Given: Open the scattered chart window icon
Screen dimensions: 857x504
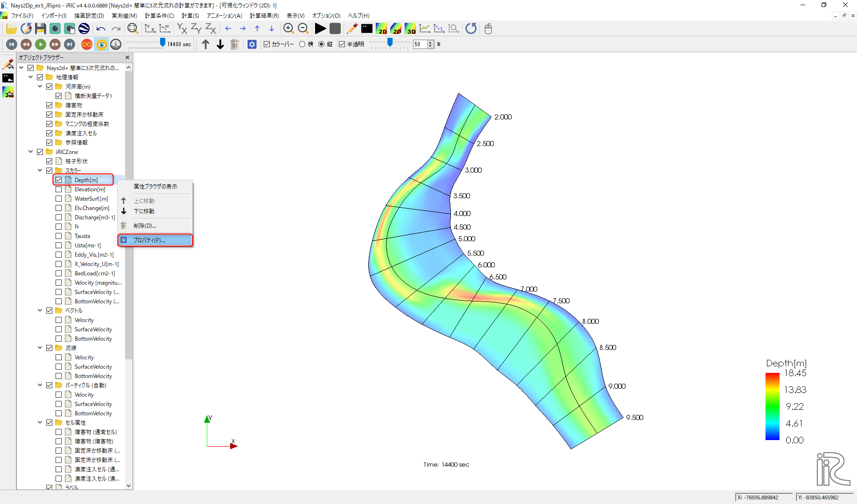Looking at the screenshot, I should 439,29.
